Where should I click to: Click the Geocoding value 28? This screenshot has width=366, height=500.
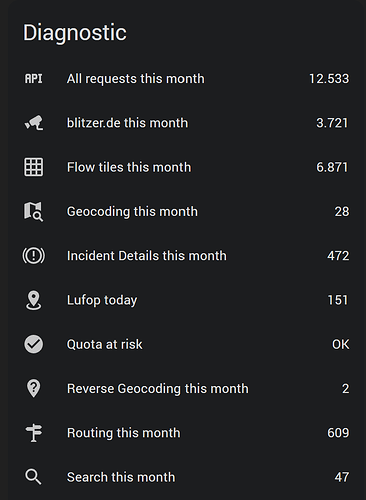pos(342,212)
